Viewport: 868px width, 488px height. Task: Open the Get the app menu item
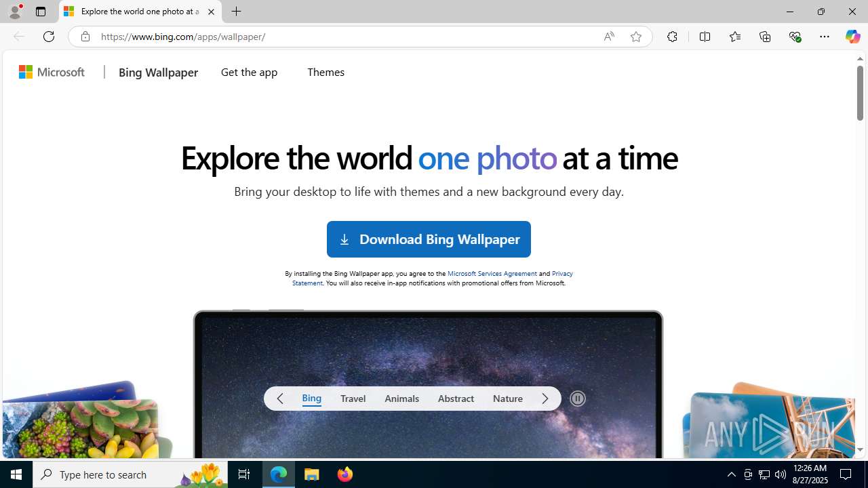pos(249,72)
